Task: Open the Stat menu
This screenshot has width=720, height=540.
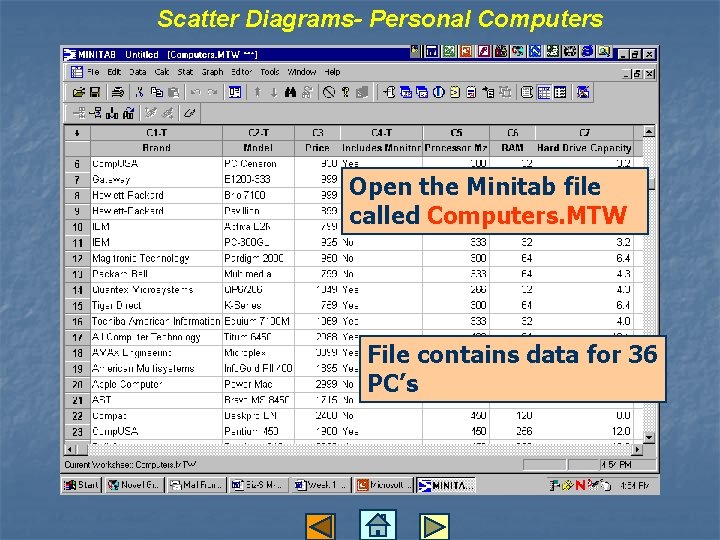Action: 185,72
